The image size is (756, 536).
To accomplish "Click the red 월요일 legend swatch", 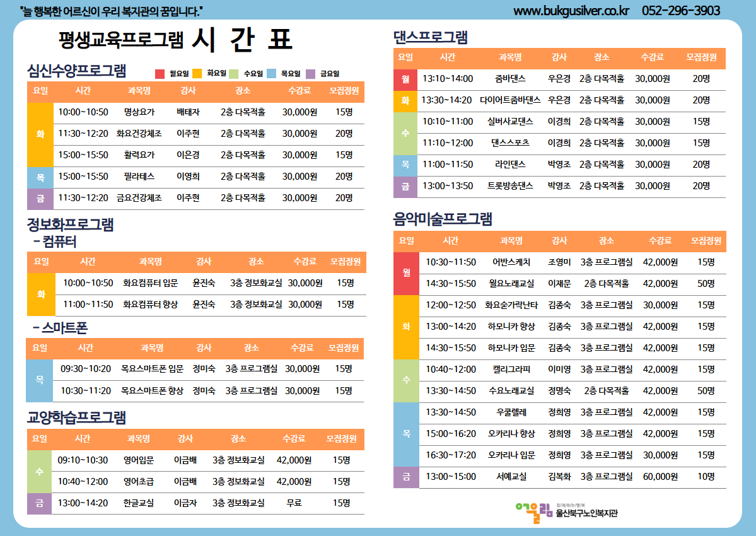I will click(160, 74).
